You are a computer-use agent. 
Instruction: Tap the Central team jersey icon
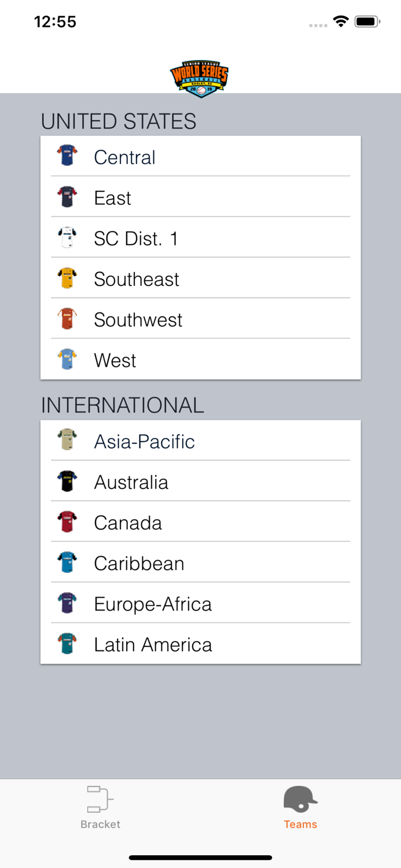click(67, 156)
